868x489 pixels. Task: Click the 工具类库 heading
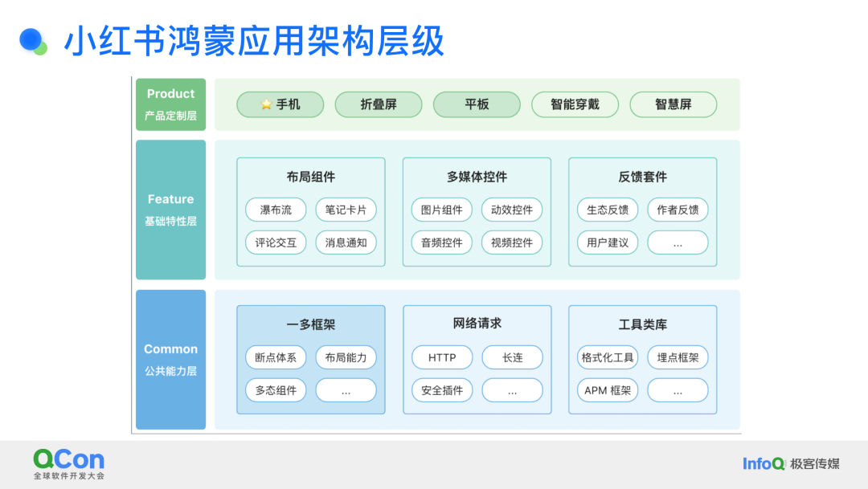point(643,324)
